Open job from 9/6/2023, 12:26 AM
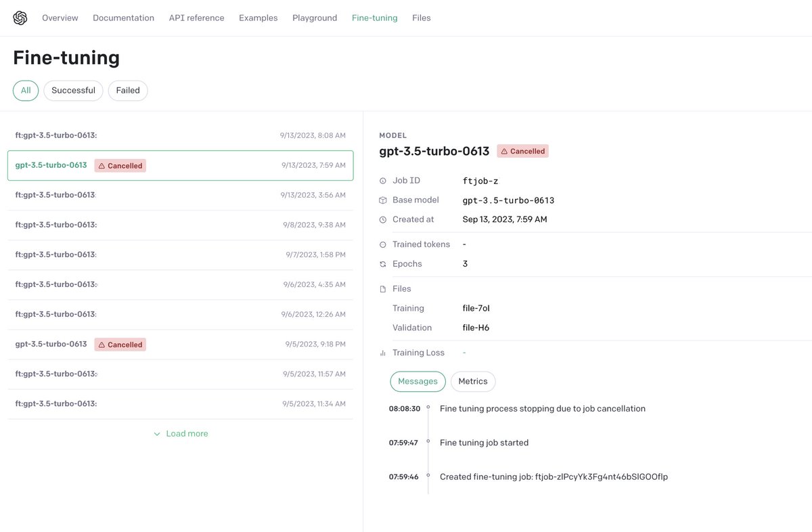Viewport: 812px width, 532px height. tap(181, 314)
